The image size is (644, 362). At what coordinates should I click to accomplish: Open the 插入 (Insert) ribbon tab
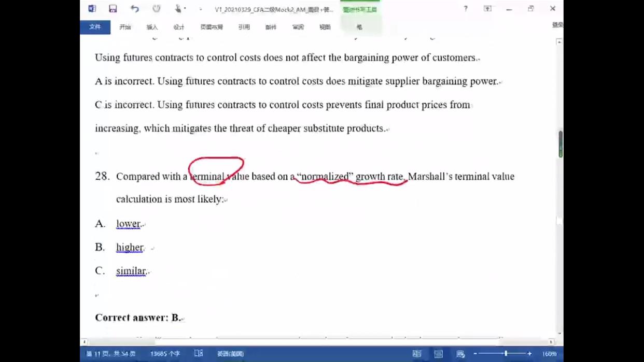(152, 27)
